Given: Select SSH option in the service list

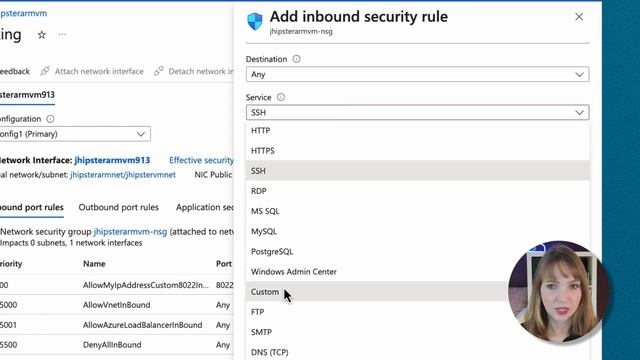Looking at the screenshot, I should 417,171.
